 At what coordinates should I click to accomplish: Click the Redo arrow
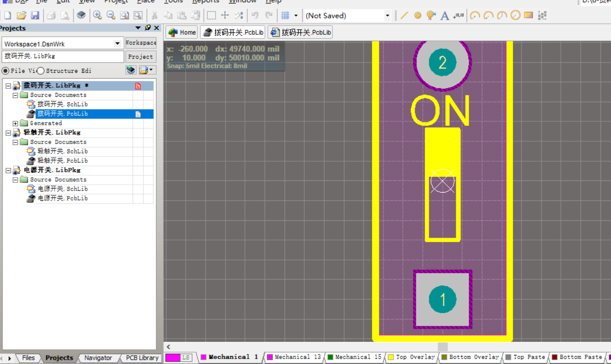tap(269, 15)
